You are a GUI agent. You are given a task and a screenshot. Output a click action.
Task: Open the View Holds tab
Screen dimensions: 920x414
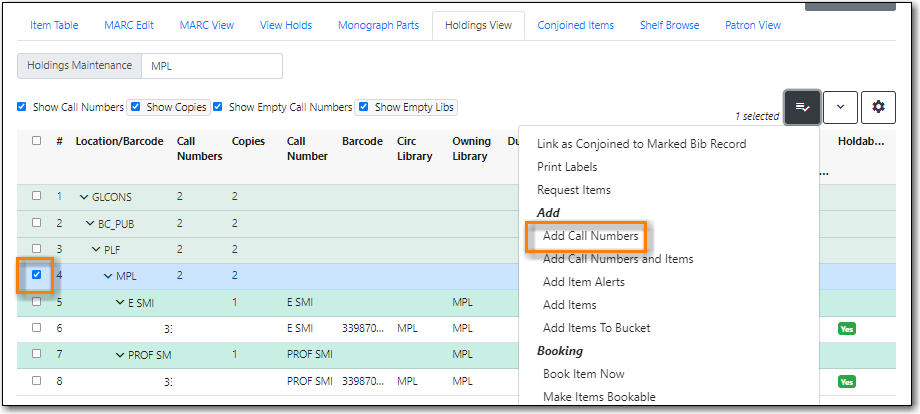point(286,25)
